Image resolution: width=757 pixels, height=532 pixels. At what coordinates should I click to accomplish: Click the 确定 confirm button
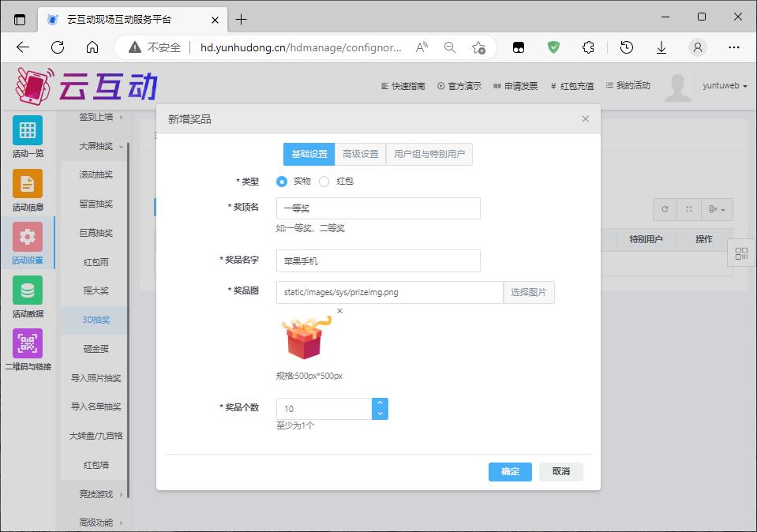[510, 472]
